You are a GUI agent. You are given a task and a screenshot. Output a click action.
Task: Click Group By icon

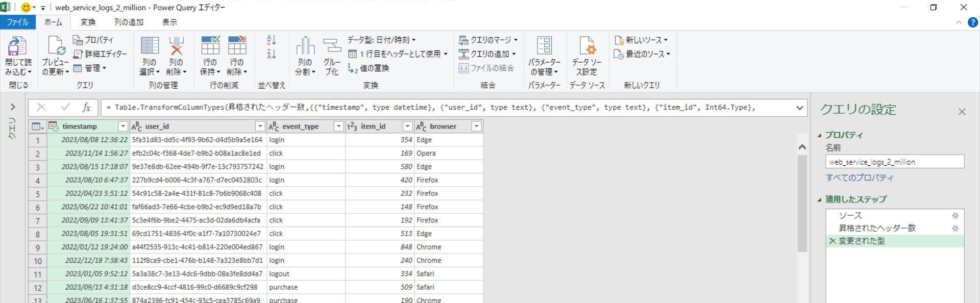(332, 46)
